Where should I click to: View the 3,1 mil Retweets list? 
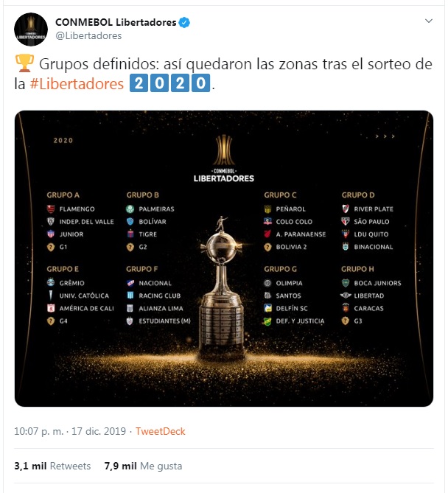click(52, 466)
